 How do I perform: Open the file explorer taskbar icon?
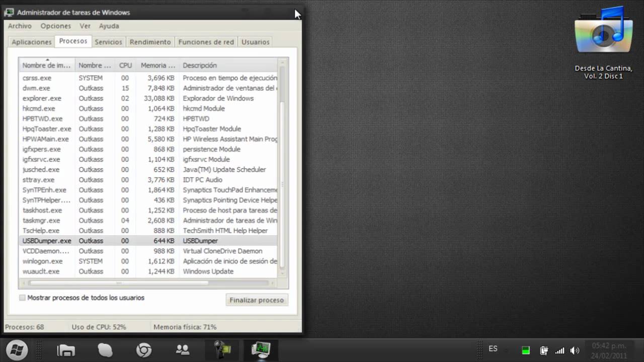[x=66, y=350]
